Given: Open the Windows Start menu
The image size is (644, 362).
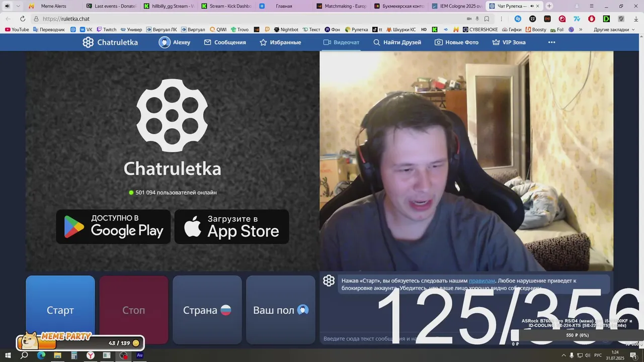Looking at the screenshot, I should click(x=8, y=355).
